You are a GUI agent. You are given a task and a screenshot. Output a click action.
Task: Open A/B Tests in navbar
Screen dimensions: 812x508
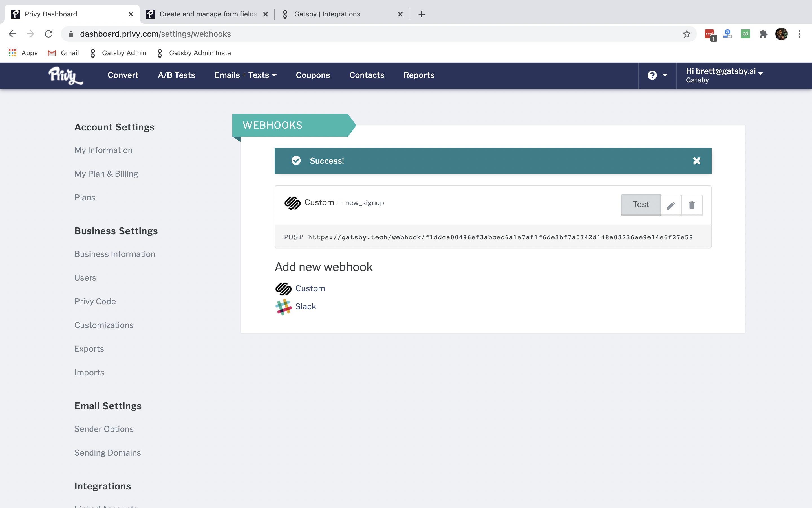(x=176, y=75)
